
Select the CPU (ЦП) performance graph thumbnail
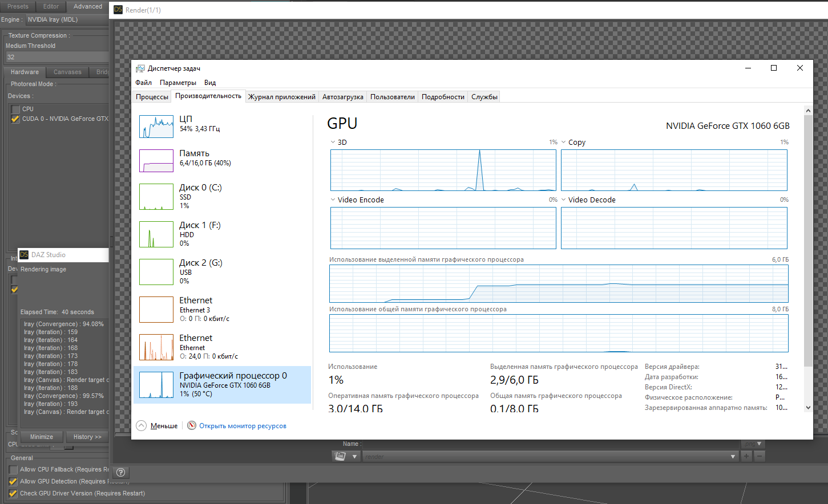(156, 126)
